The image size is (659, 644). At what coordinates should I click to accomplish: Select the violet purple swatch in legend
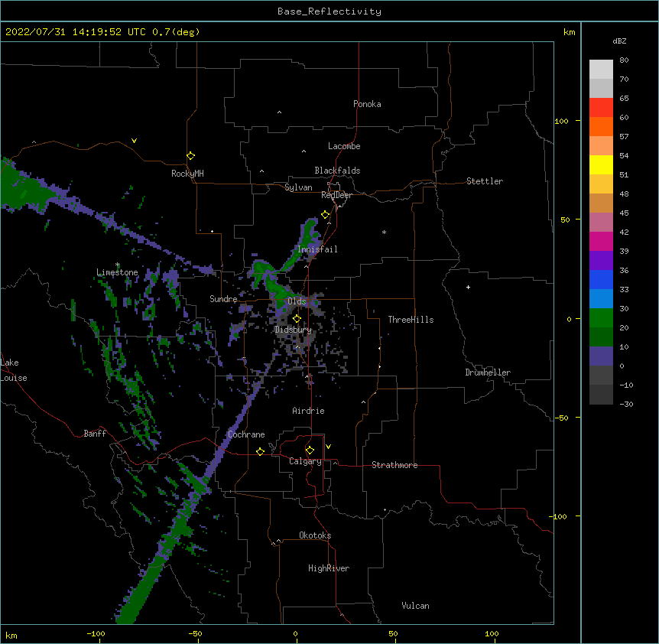[x=601, y=261]
